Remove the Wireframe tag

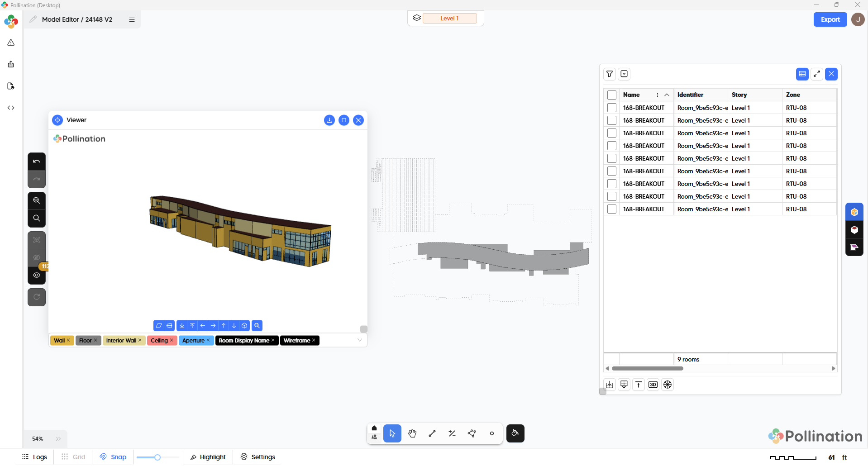coord(314,340)
